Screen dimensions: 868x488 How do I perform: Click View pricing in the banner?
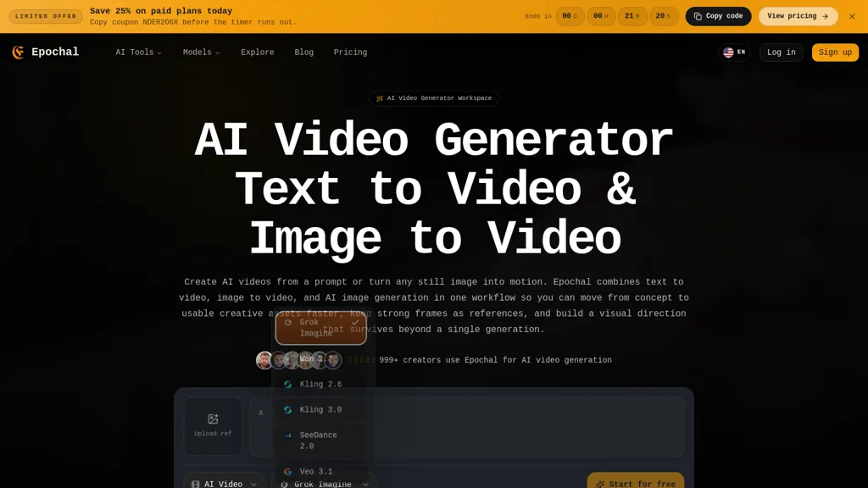[798, 16]
